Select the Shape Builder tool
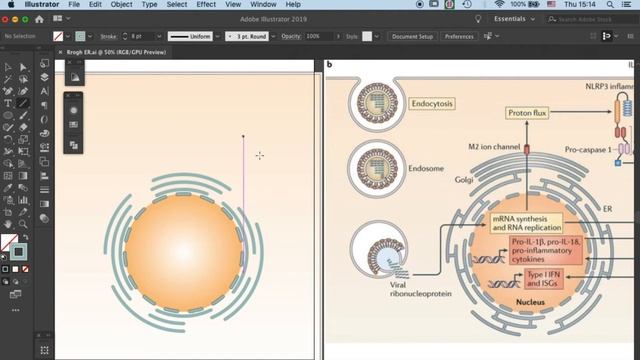Image resolution: width=640 pixels, height=360 pixels. (8, 164)
